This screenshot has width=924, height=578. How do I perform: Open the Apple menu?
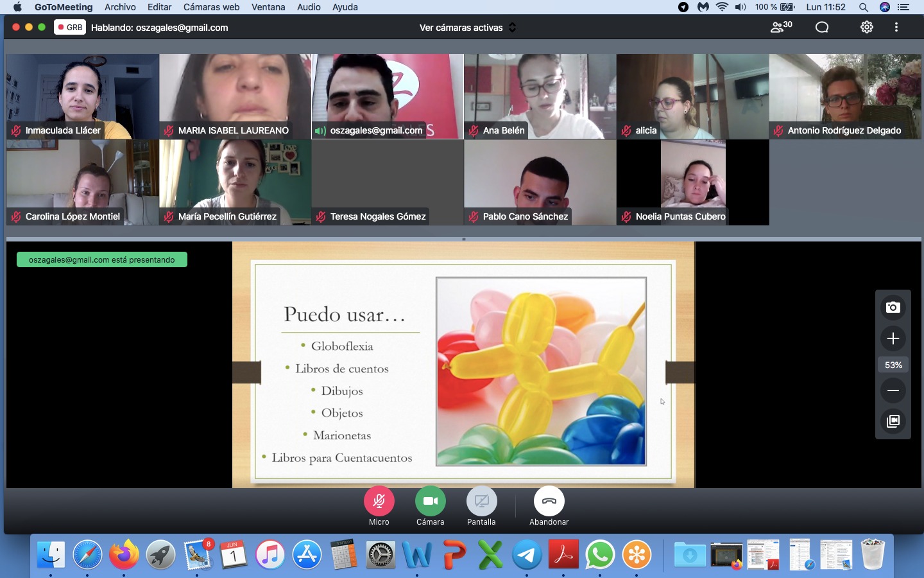pyautogui.click(x=17, y=7)
